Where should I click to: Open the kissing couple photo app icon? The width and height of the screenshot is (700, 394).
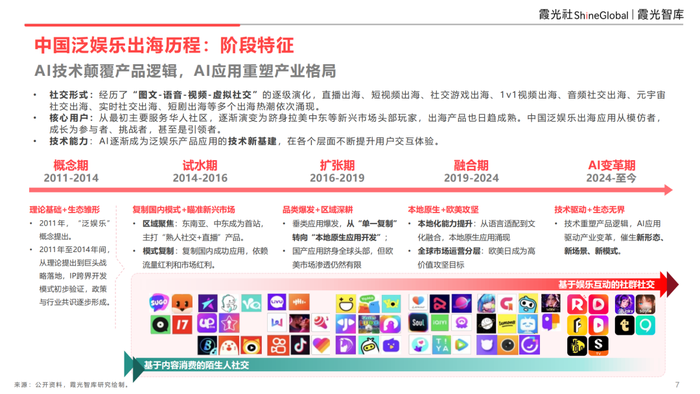299,323
